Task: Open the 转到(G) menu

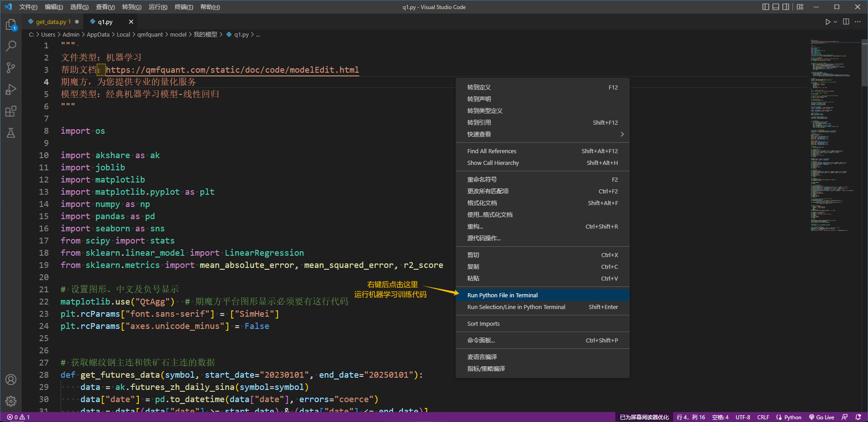Action: pos(132,7)
